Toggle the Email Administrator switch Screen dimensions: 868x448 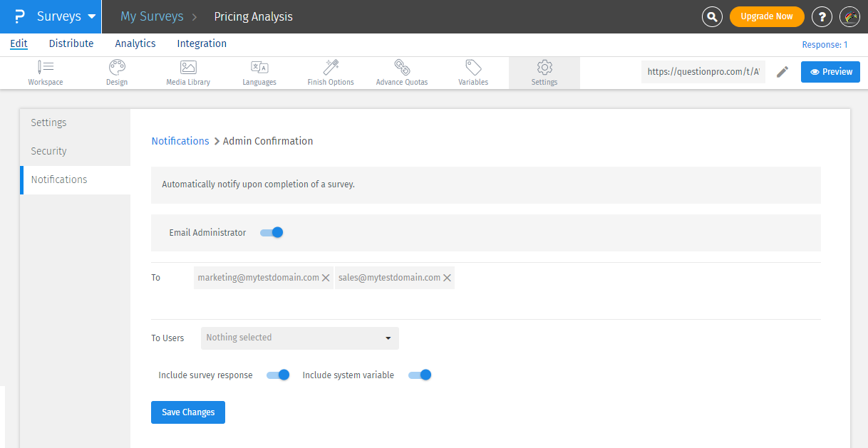(272, 232)
